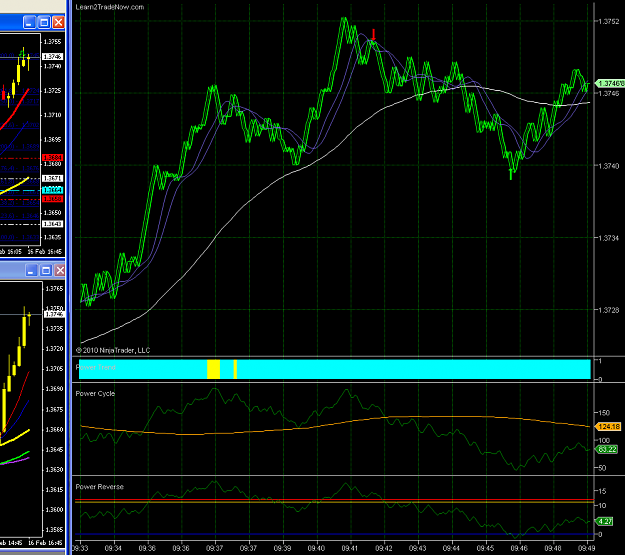Click the 09:39 time axis label
Image resolution: width=625 pixels, height=555 pixels.
click(x=282, y=548)
